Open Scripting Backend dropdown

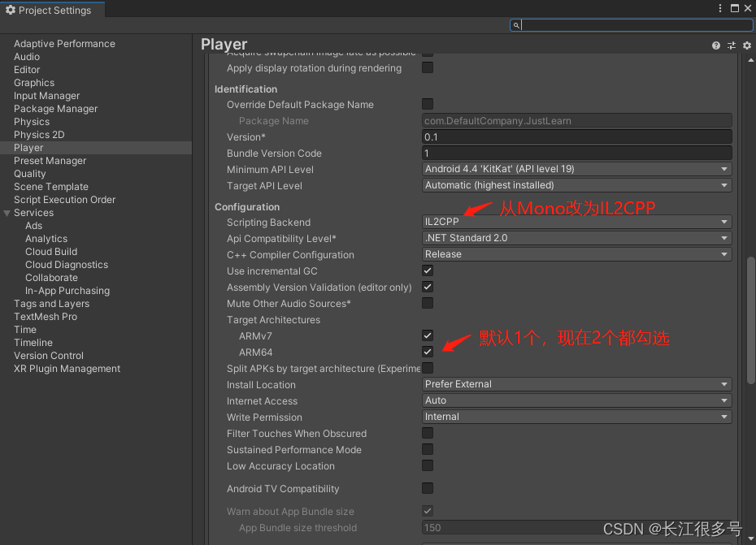pyautogui.click(x=576, y=222)
